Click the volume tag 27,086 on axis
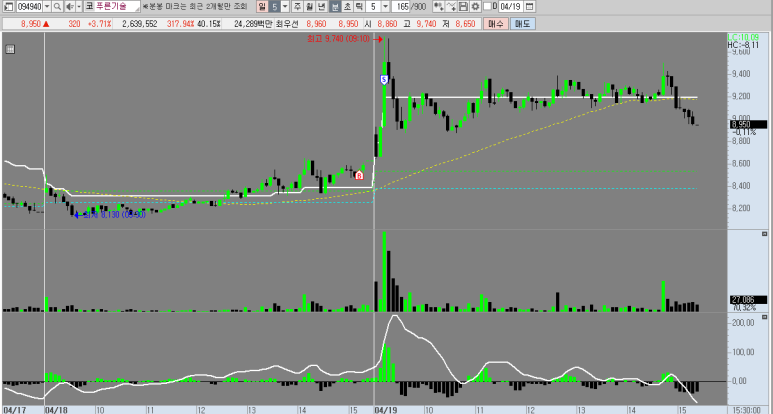773x414 pixels. 748,299
